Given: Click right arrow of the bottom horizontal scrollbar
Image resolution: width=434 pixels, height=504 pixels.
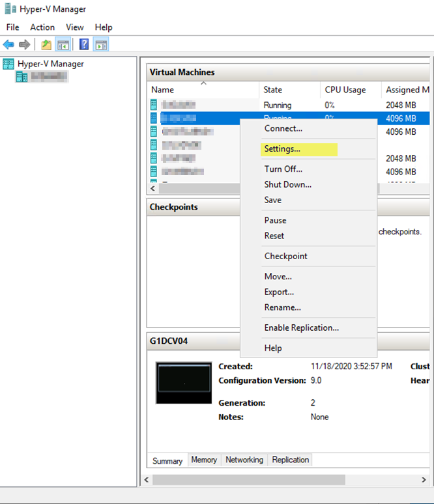Looking at the screenshot, I should [x=424, y=480].
